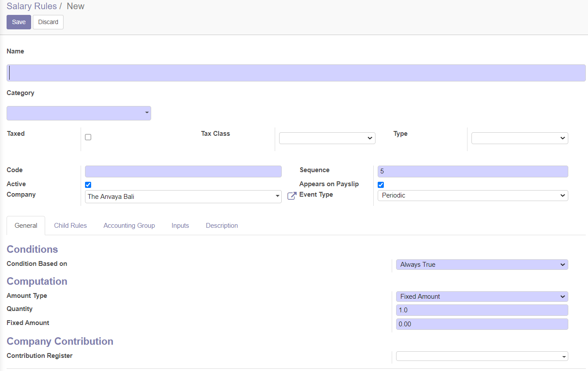This screenshot has height=371, width=588.
Task: Open the Inputs tab
Action: pyautogui.click(x=180, y=226)
